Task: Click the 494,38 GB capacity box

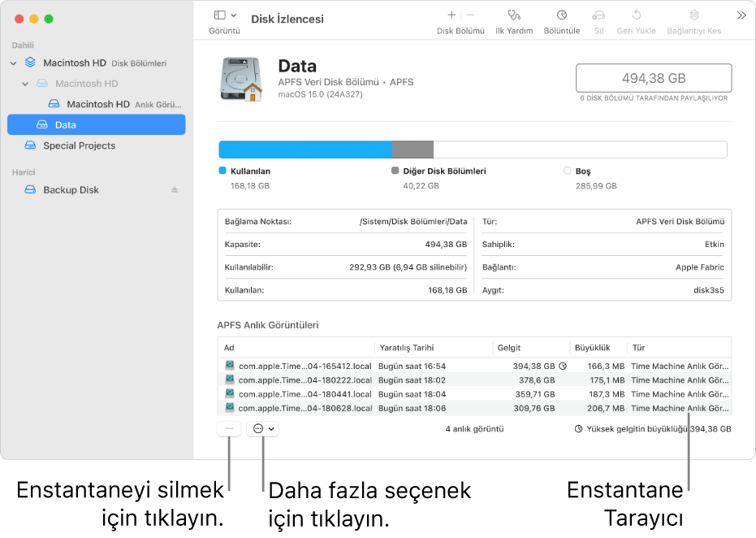Action: click(654, 78)
